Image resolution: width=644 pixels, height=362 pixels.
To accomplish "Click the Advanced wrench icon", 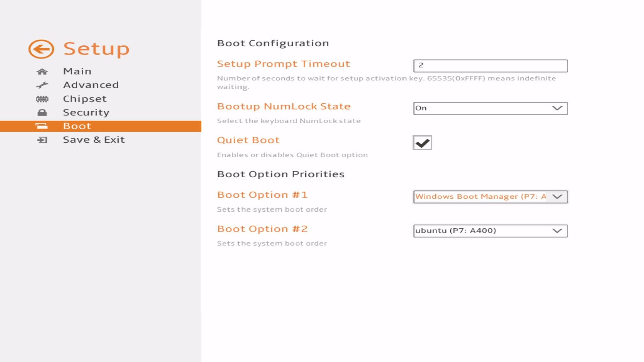I will [42, 85].
